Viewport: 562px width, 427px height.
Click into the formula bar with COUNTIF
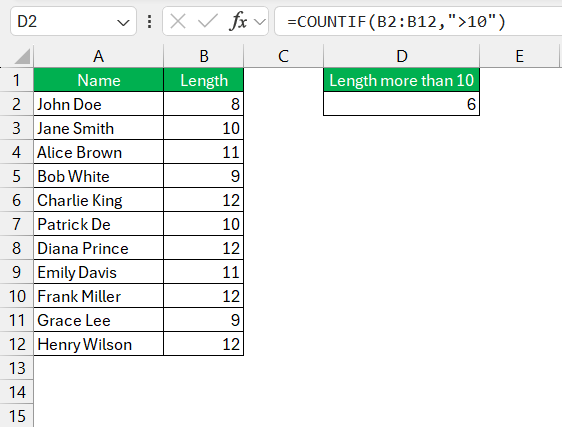[x=418, y=21]
